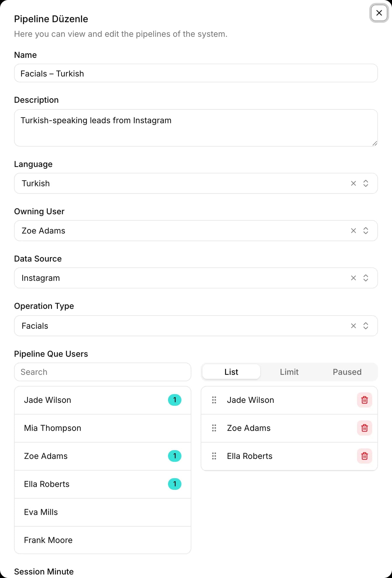This screenshot has width=392, height=578.
Task: Grab the drag handle beside Jade Wilson
Action: point(214,400)
